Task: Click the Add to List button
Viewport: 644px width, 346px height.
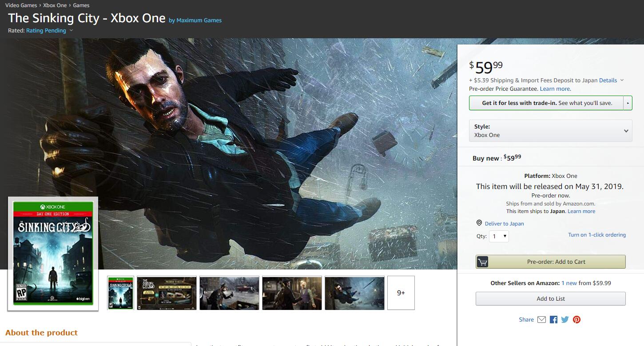Action: click(550, 299)
